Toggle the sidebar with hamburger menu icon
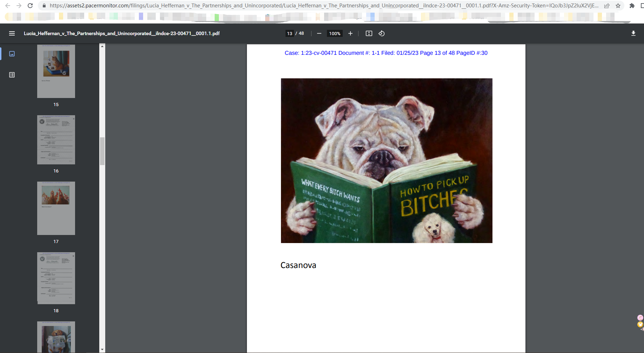 point(12,33)
